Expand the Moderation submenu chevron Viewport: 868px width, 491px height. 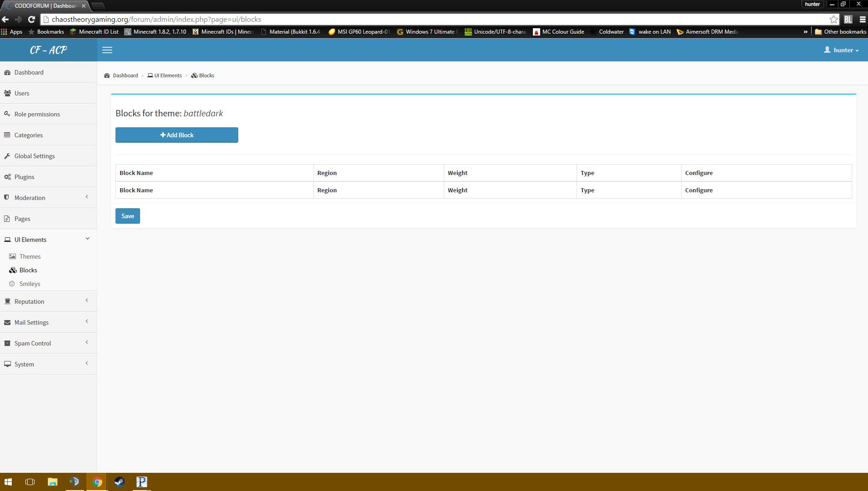click(87, 197)
